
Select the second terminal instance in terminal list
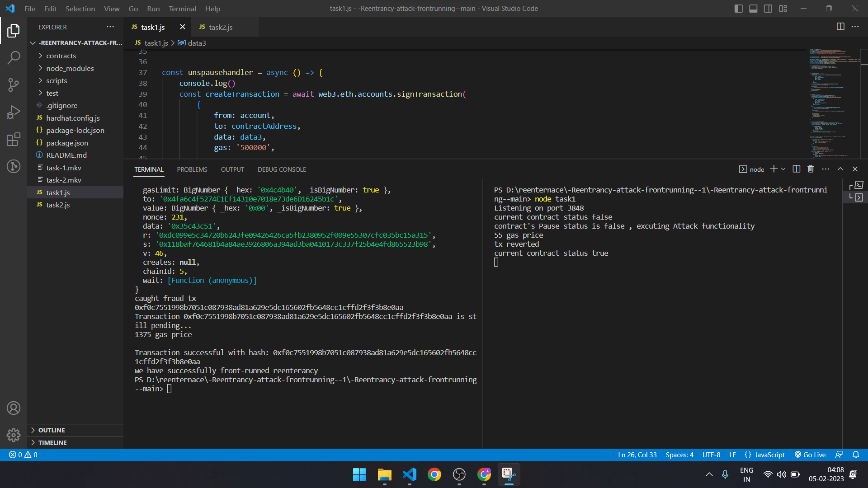(856, 197)
